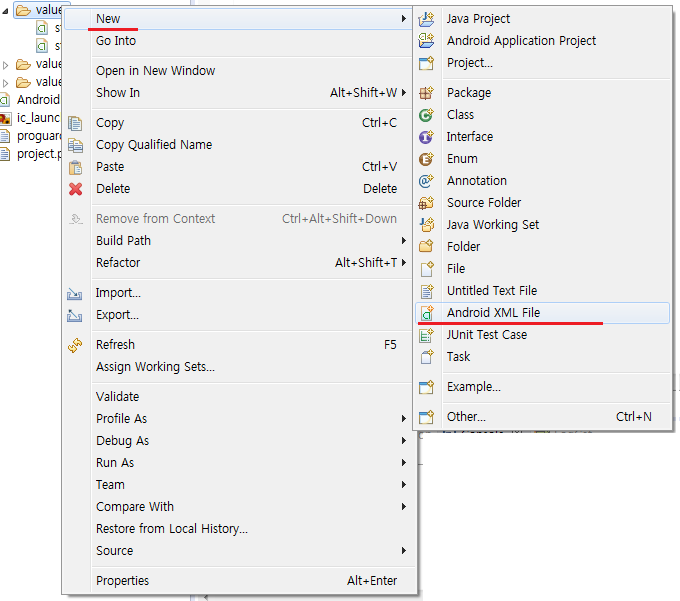The width and height of the screenshot is (680, 601).
Task: Expand the Source submenu arrow
Action: (404, 551)
